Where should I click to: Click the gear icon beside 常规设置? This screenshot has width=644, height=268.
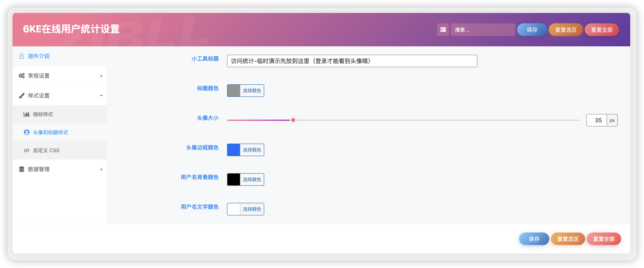(x=21, y=76)
